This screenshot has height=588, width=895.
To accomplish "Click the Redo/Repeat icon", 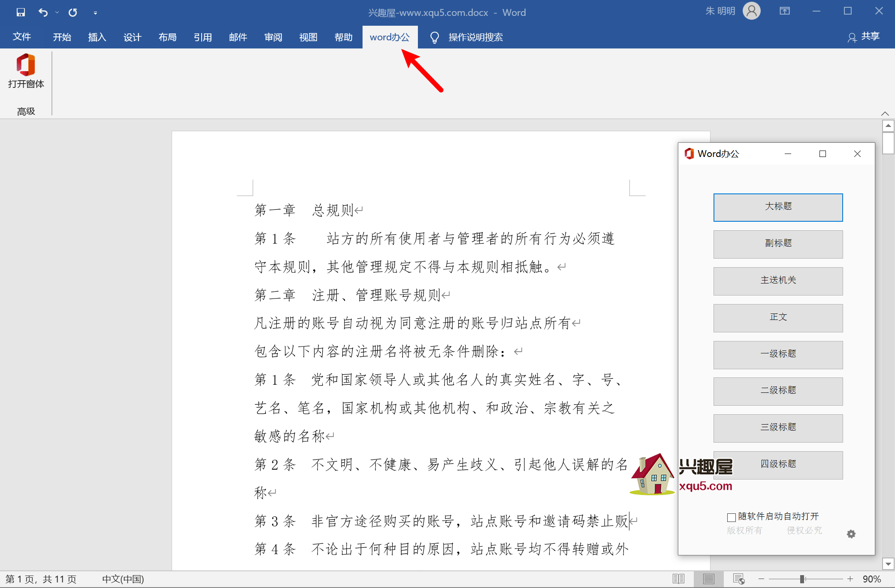I will click(x=73, y=12).
